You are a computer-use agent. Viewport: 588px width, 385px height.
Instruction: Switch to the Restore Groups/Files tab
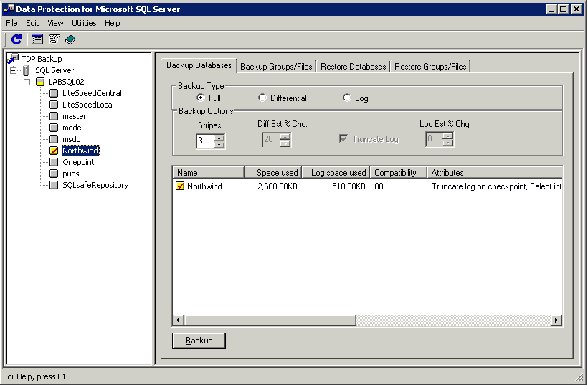tap(430, 67)
